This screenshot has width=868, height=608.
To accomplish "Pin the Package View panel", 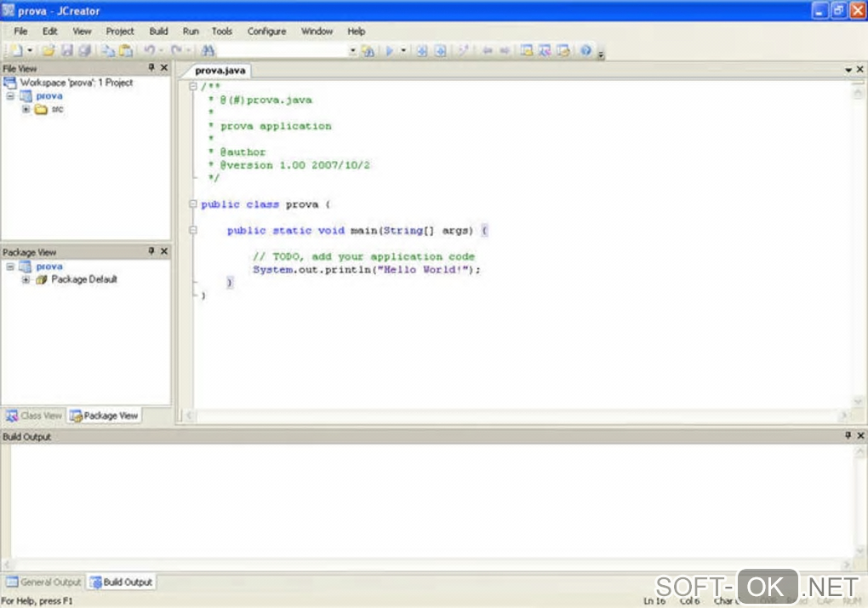I will (x=151, y=251).
